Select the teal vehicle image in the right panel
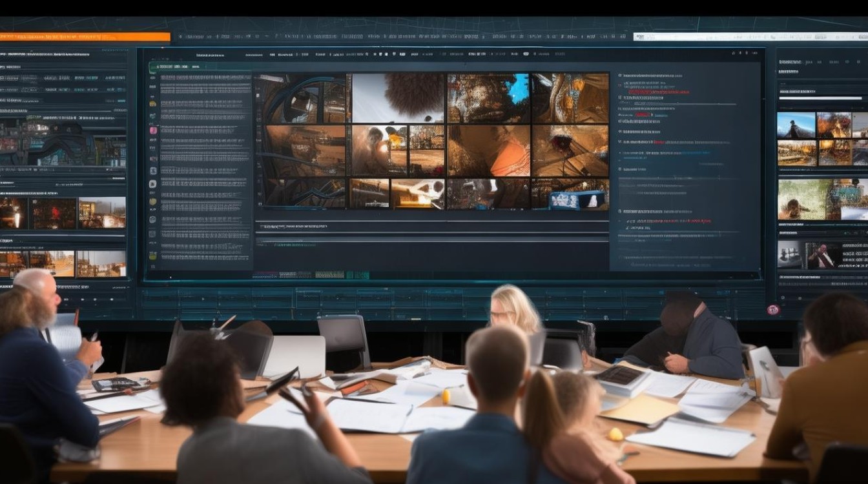The width and height of the screenshot is (868, 484). [x=848, y=199]
